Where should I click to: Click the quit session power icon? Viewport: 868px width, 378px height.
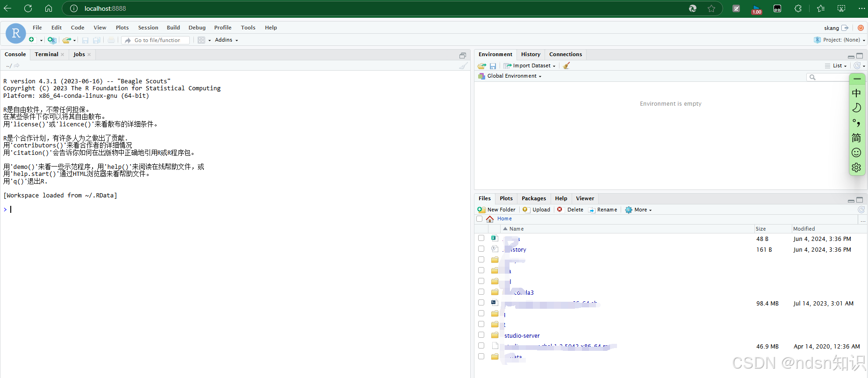861,28
